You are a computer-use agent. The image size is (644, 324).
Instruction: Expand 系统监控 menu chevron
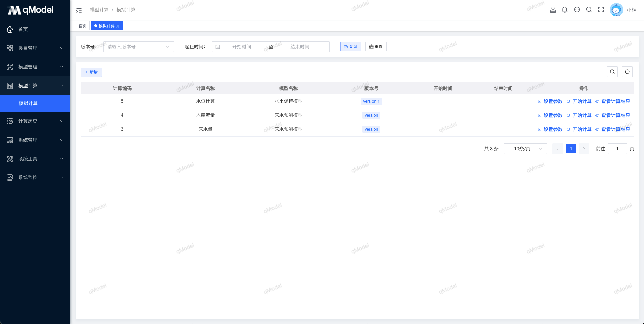coord(62,177)
